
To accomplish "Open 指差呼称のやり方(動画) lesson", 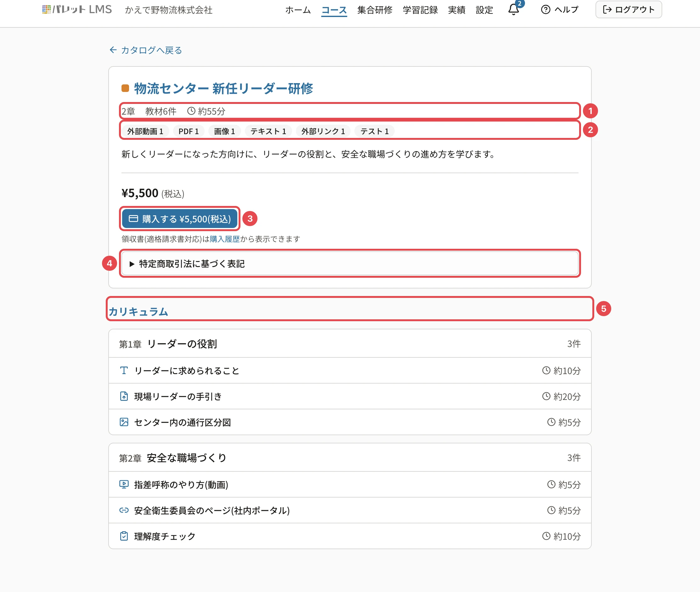I will (350, 485).
